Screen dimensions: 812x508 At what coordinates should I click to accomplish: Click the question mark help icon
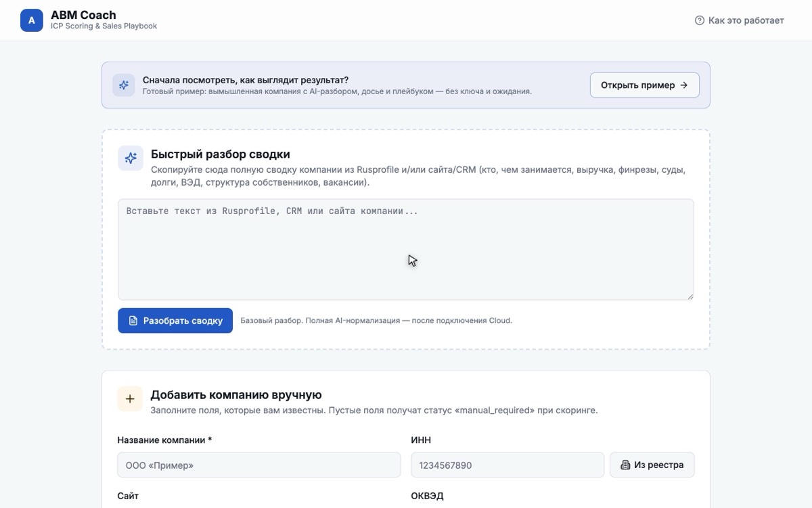[700, 20]
